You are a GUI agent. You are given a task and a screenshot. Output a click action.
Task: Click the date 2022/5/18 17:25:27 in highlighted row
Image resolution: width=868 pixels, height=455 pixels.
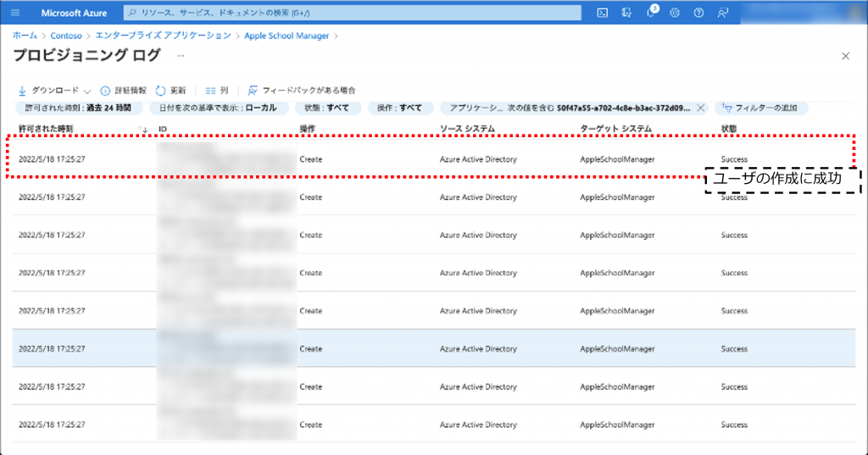point(52,349)
